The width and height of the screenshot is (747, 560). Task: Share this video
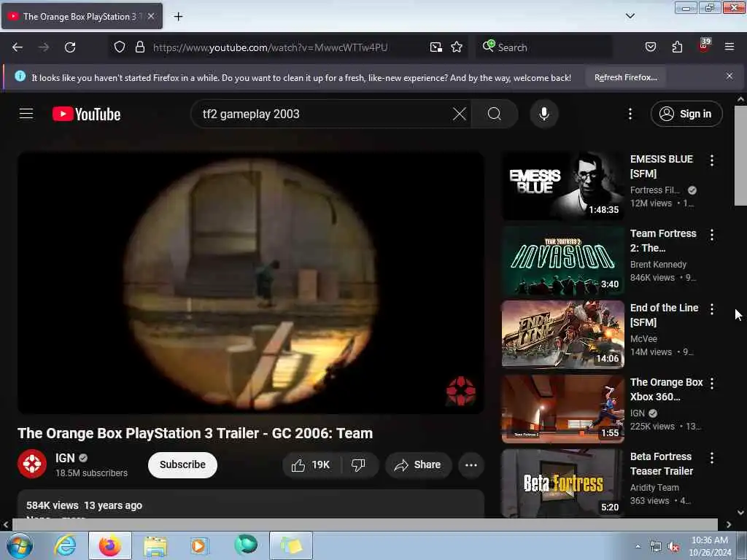coord(418,464)
